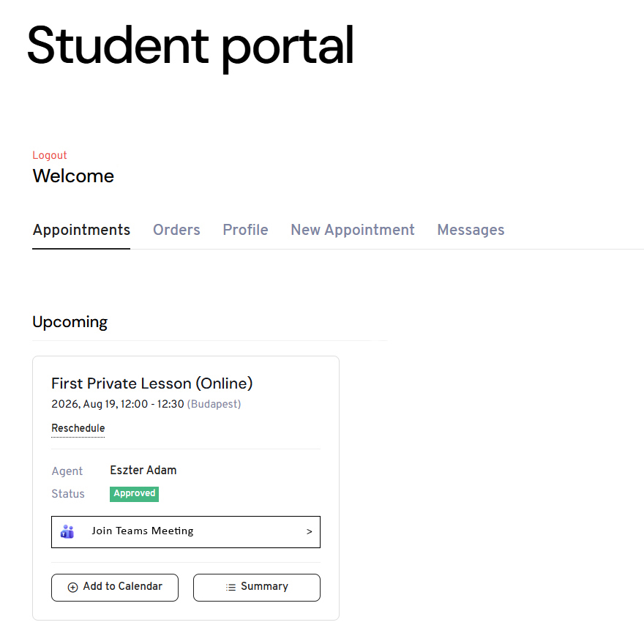Join Teams Meeting button
The height and width of the screenshot is (644, 644).
coord(186,532)
